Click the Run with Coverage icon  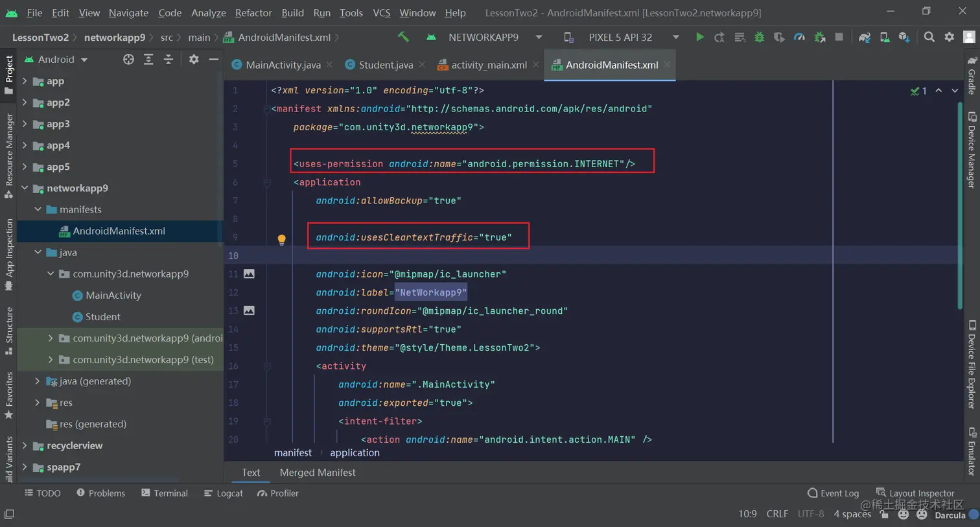(x=779, y=37)
